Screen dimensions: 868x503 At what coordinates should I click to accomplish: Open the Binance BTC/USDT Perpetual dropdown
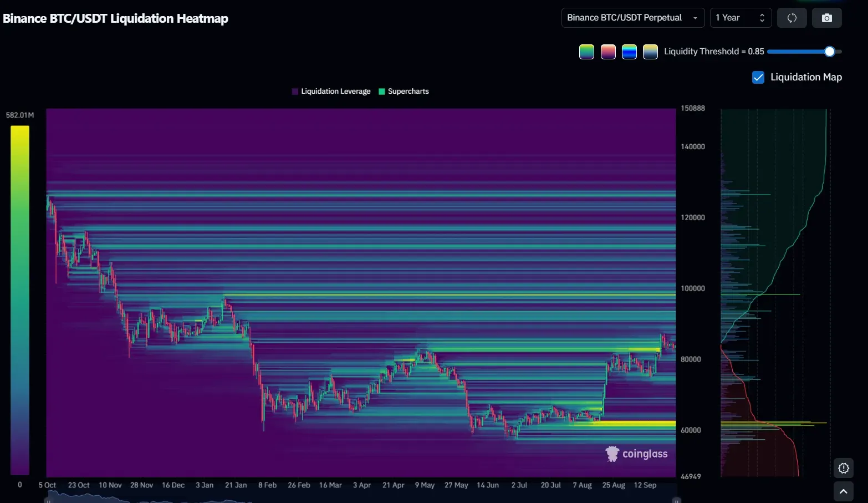(x=632, y=18)
